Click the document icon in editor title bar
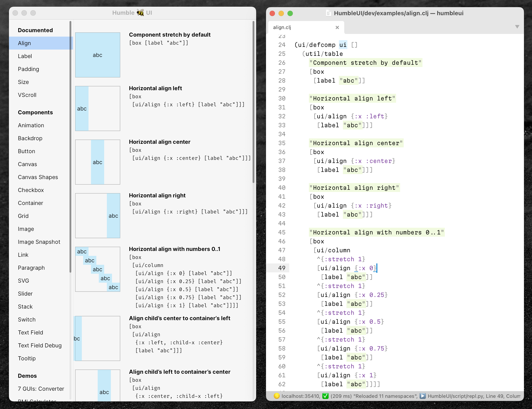Image resolution: width=532 pixels, height=409 pixels. pyautogui.click(x=328, y=13)
